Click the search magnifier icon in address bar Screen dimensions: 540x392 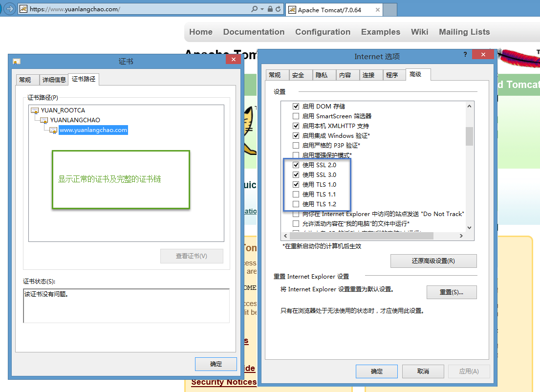click(x=254, y=9)
